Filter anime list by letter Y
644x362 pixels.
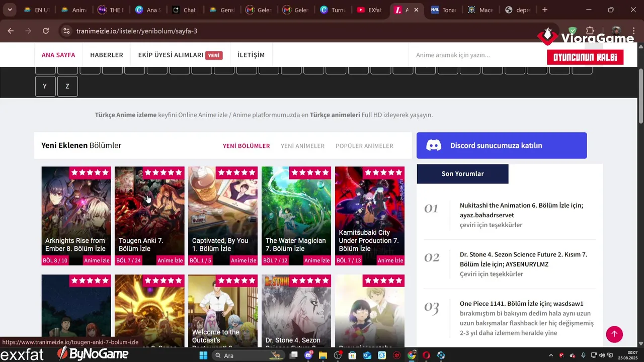(45, 86)
